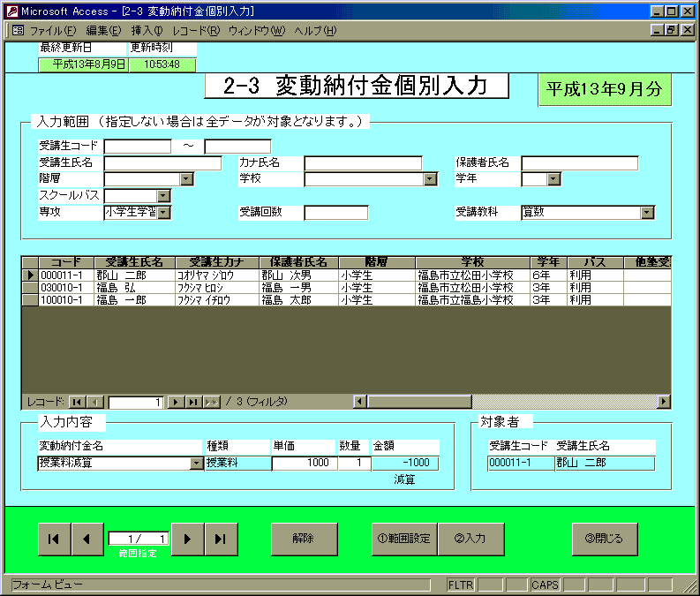Click the 学校 column header in table
Viewport: 700px width, 596px height.
(473, 262)
